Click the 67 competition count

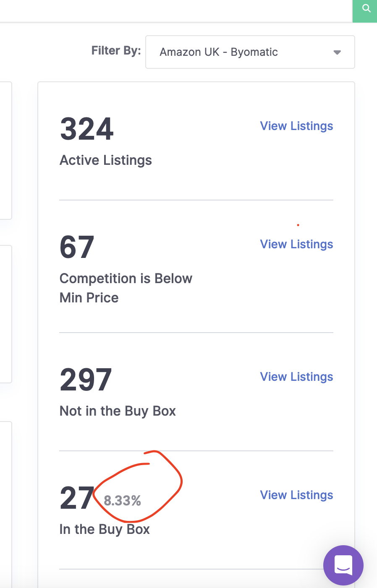(77, 247)
